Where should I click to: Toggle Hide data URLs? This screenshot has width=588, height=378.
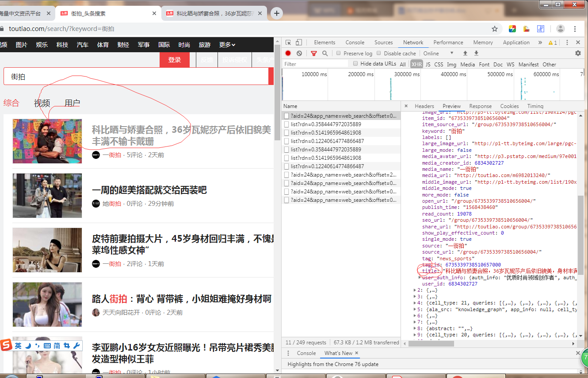pyautogui.click(x=355, y=64)
